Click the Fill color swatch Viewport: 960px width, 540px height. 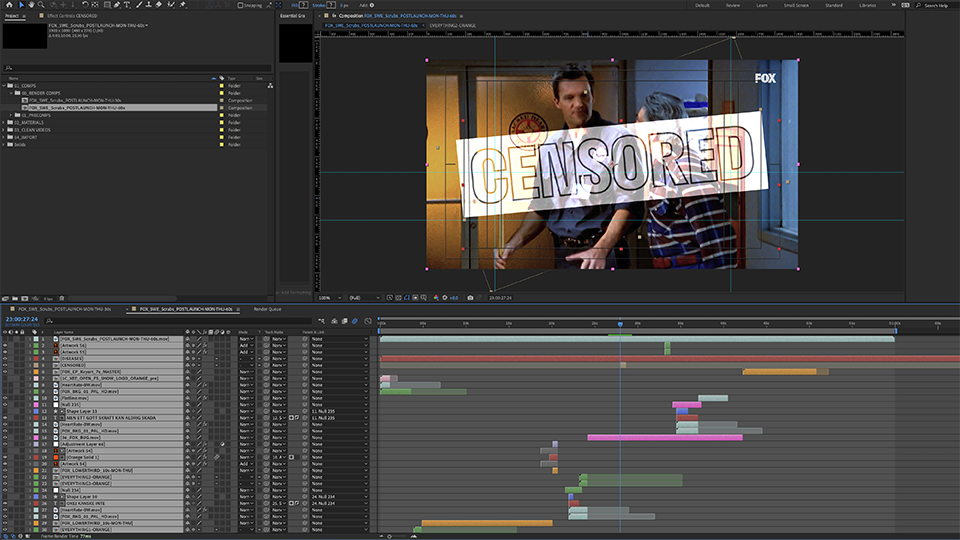tap(303, 5)
